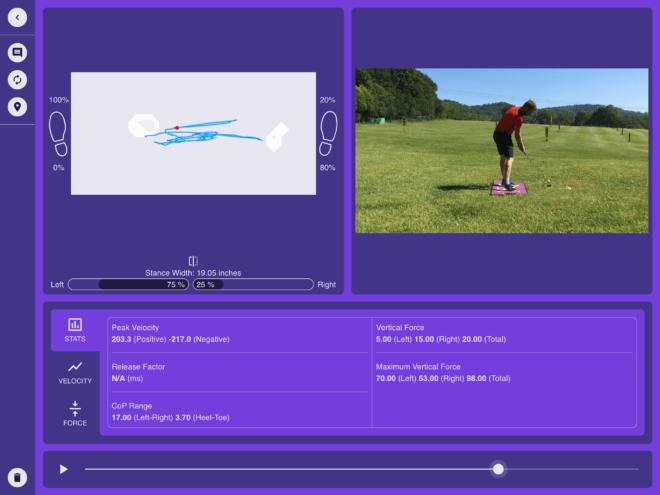The image size is (660, 495).
Task: Click the 203.3 (Positive) velocity value
Action: tap(139, 339)
